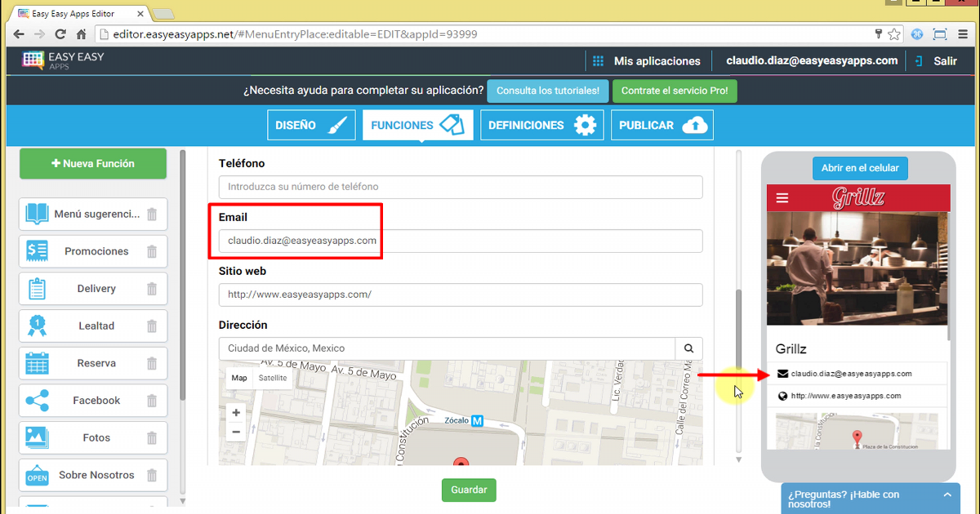Viewport: 980px width, 514px height.
Task: Click the trash icon next to Delivery
Action: (x=152, y=289)
